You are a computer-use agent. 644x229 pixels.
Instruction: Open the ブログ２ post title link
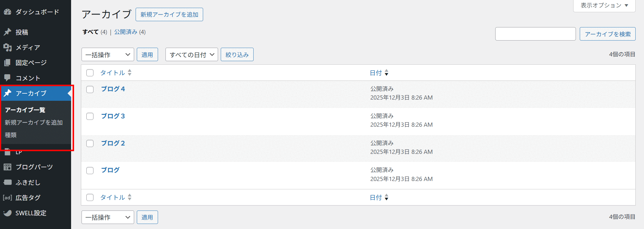(113, 143)
